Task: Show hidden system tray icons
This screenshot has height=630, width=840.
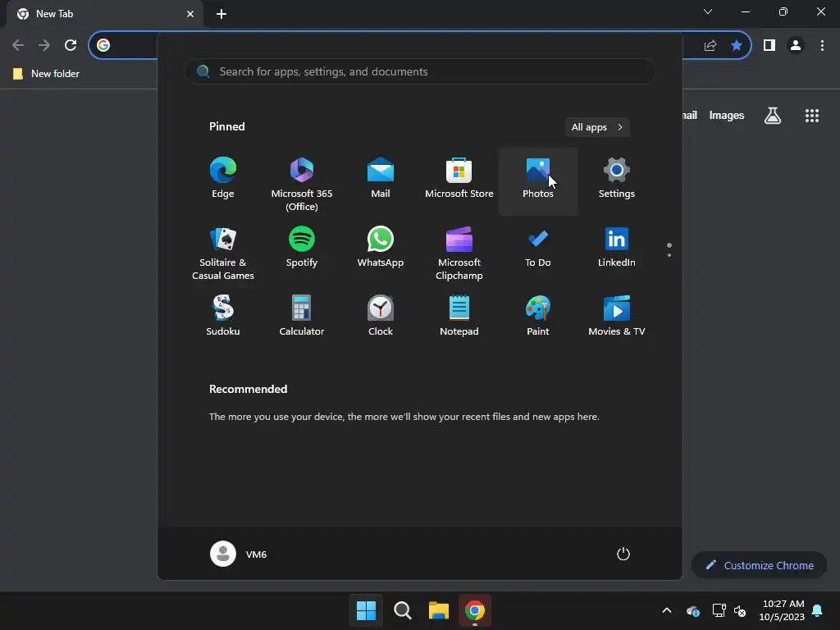Action: 667,610
